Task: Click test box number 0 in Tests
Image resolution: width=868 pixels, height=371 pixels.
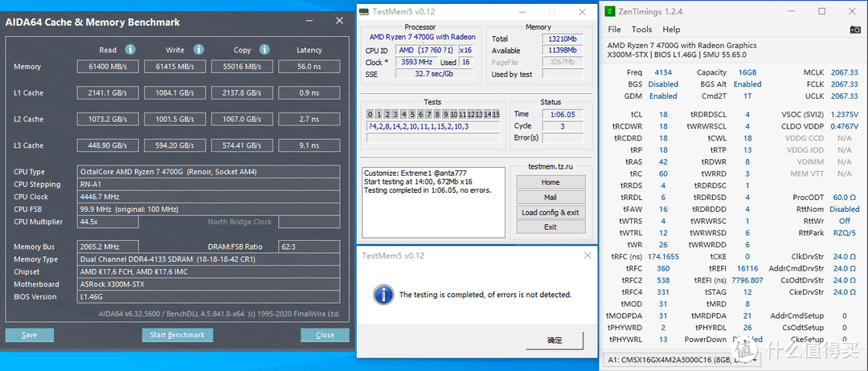Action: click(x=371, y=115)
